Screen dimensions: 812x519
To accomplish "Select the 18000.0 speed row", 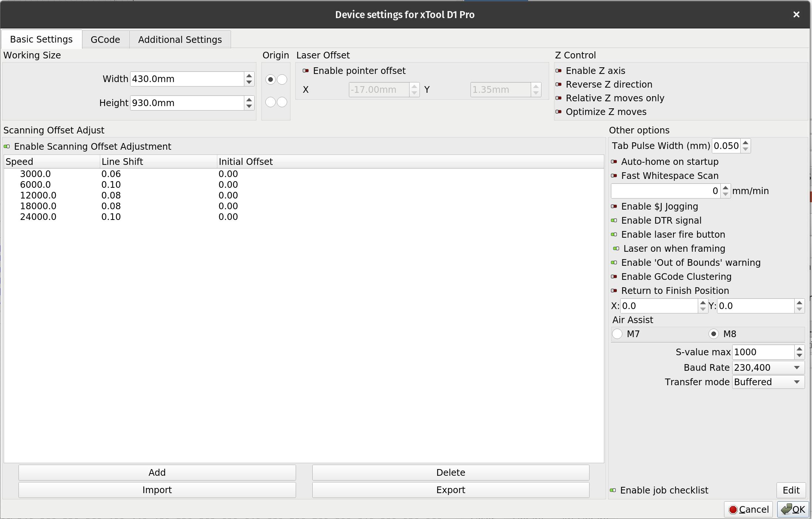I will pyautogui.click(x=304, y=206).
